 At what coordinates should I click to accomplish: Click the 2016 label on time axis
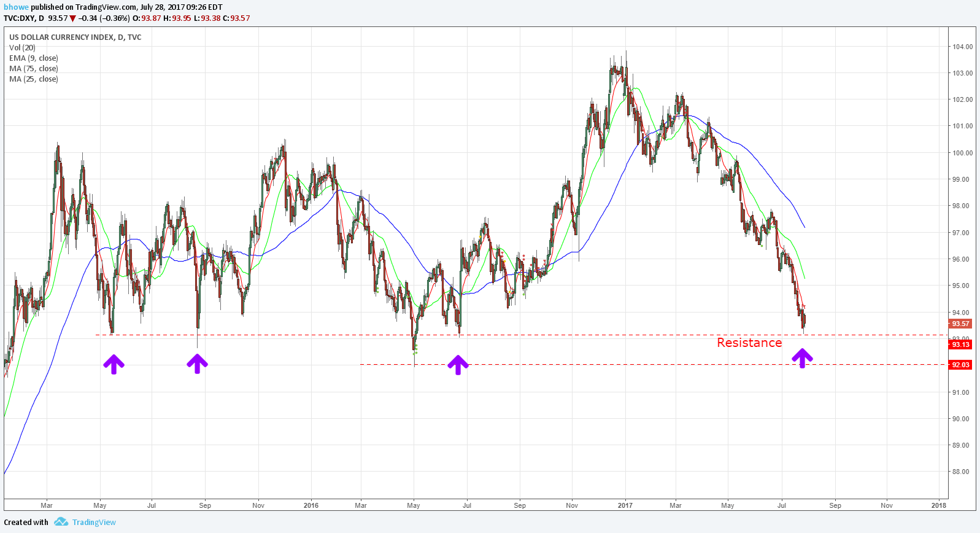(x=311, y=505)
